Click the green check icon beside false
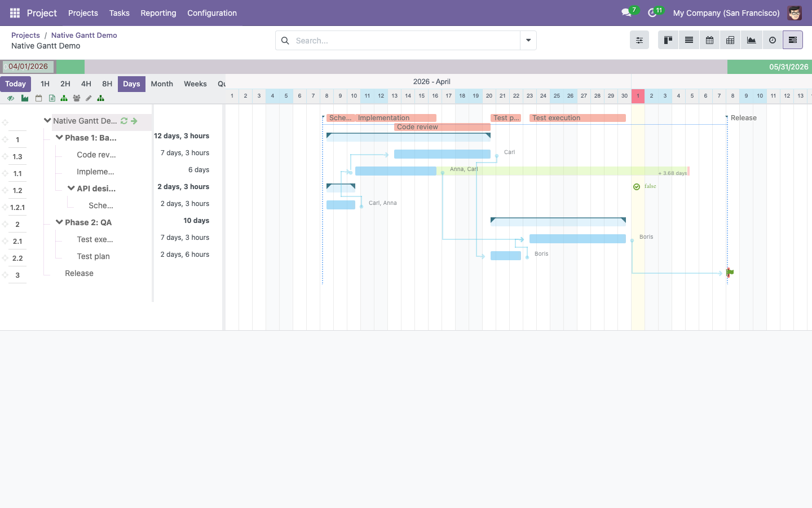This screenshot has width=812, height=508. 637,187
